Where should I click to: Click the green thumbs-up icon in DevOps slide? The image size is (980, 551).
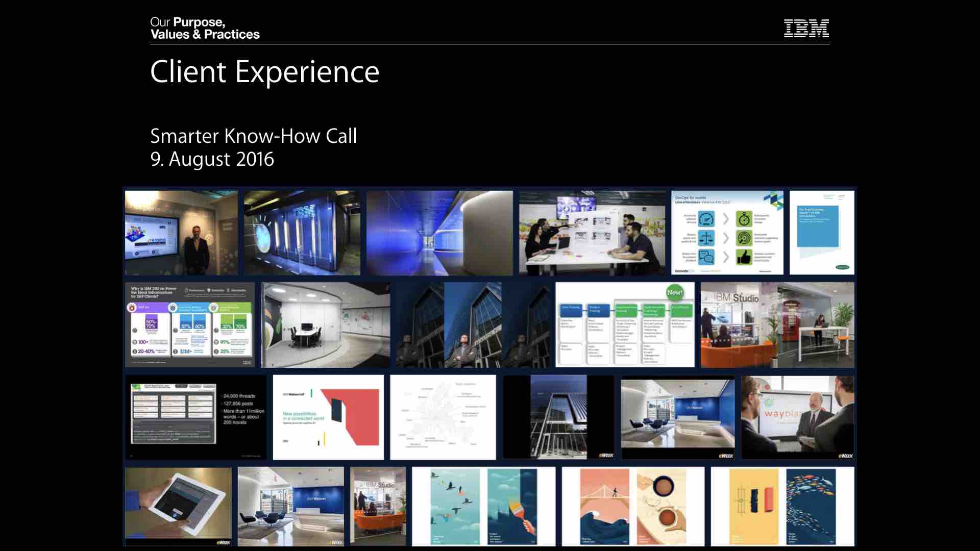pyautogui.click(x=744, y=257)
